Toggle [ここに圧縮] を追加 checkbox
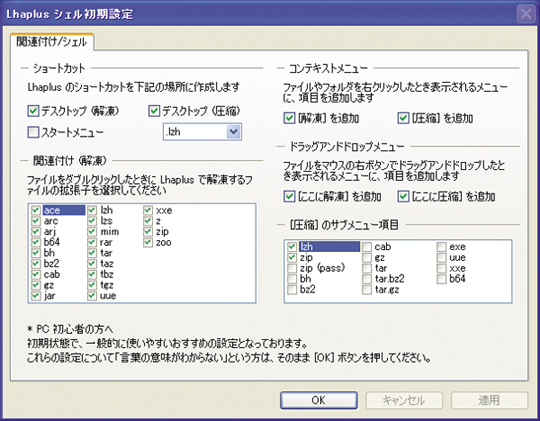 403,196
